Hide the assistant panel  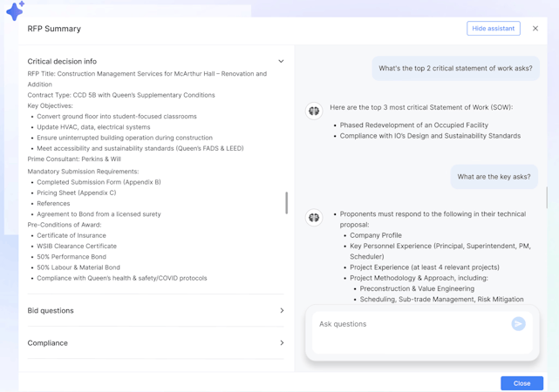(493, 29)
